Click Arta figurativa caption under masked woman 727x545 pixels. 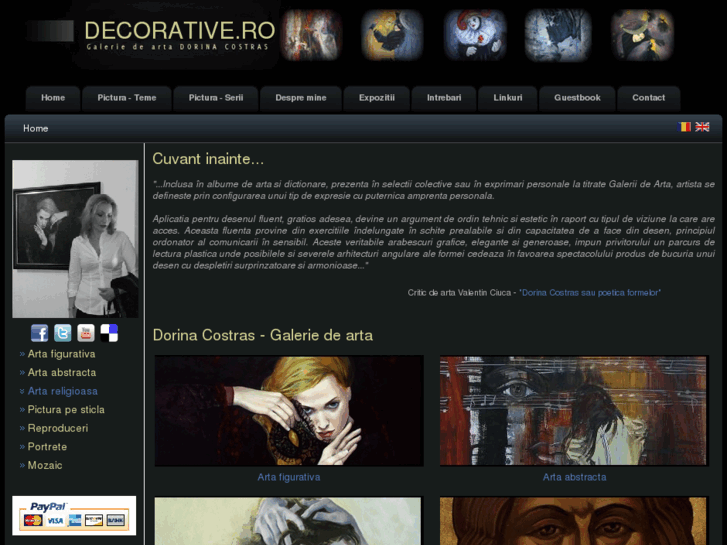tap(288, 477)
